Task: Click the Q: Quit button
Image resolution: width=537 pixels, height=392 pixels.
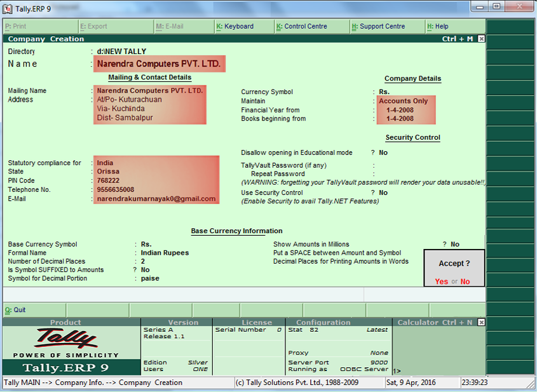Action: click(x=34, y=310)
